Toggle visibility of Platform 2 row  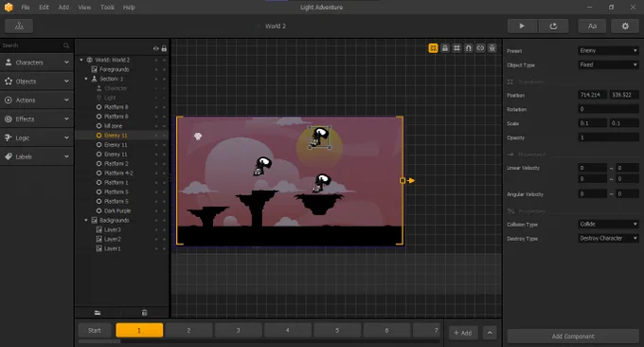(x=156, y=164)
